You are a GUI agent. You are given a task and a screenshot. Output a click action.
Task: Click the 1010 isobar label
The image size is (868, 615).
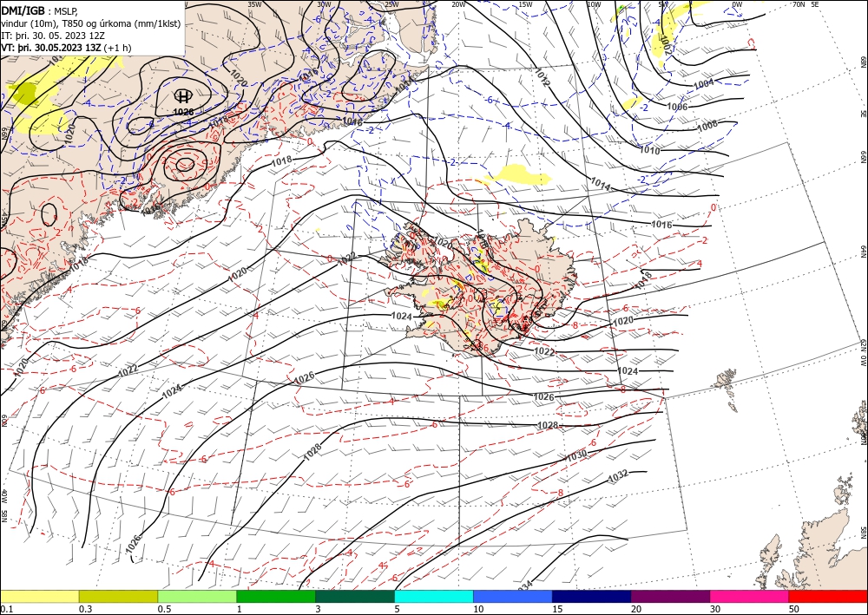pyautogui.click(x=649, y=149)
